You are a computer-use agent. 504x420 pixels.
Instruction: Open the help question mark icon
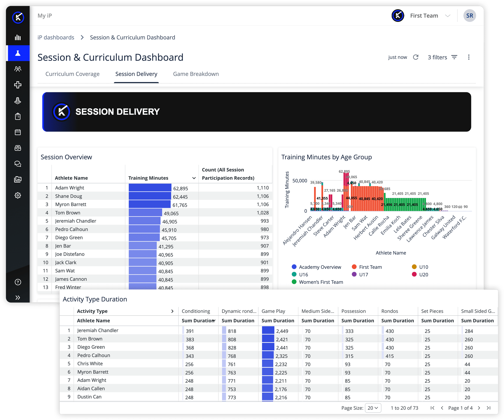(18, 282)
